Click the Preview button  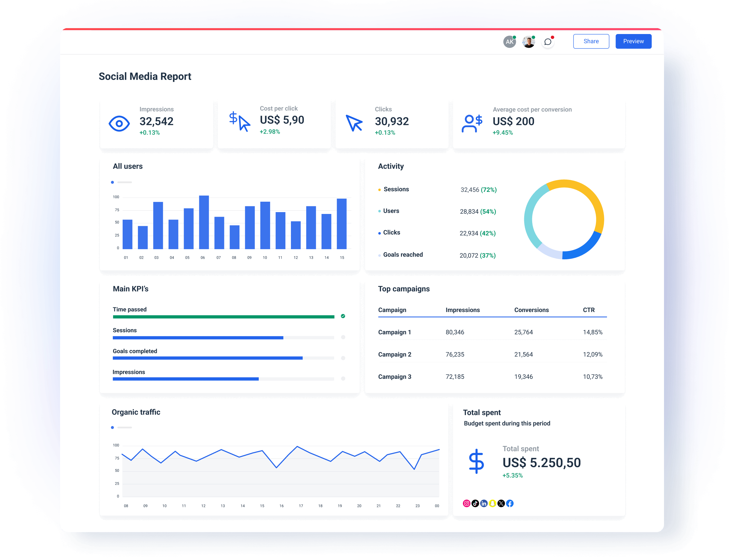click(633, 41)
